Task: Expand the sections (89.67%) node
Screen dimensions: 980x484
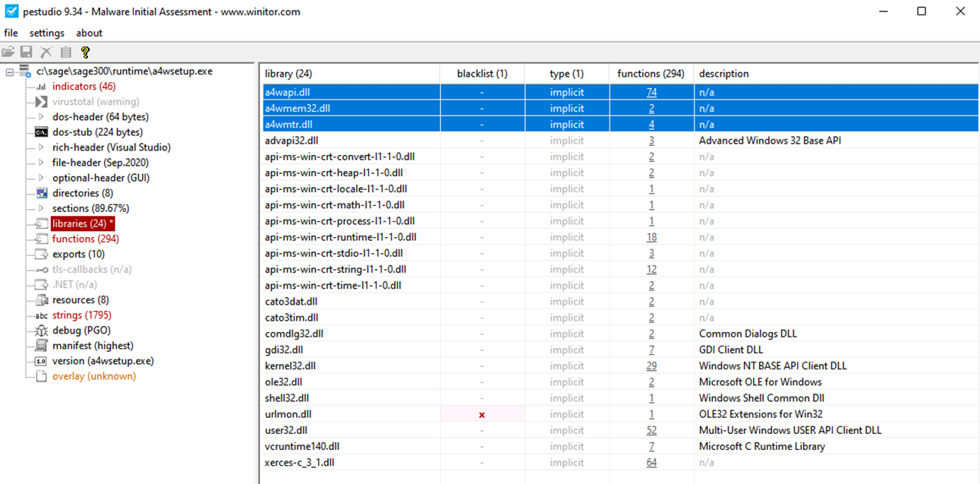Action: click(41, 208)
